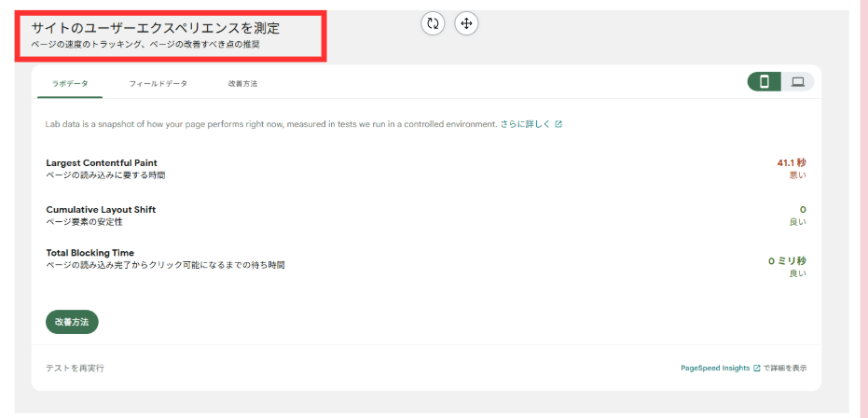
Task: Click the 41.1 秒 score value
Action: pos(791,162)
